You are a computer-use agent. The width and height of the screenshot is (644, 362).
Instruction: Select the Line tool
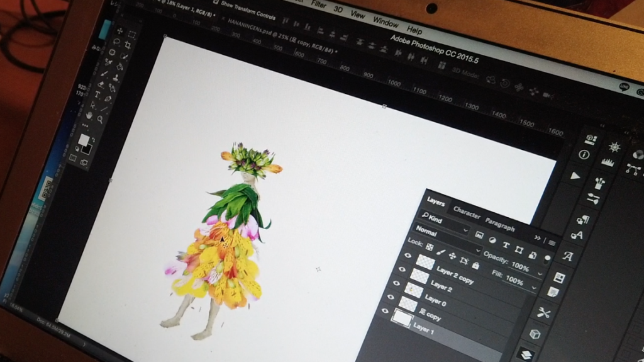(x=104, y=108)
